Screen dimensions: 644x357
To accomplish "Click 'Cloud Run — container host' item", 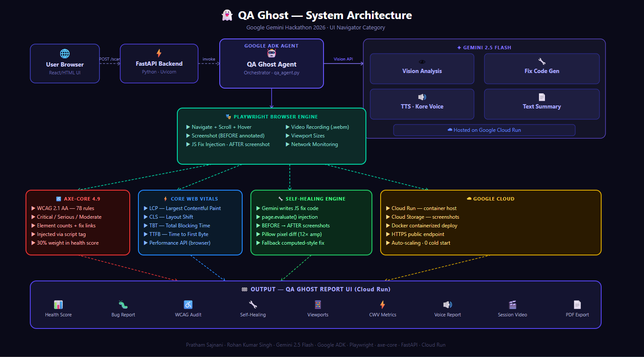I will [421, 208].
